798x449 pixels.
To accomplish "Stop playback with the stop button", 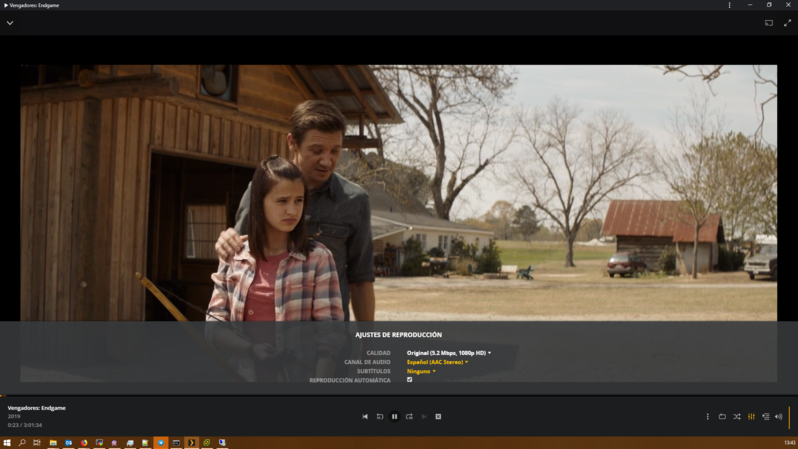I will 438,416.
